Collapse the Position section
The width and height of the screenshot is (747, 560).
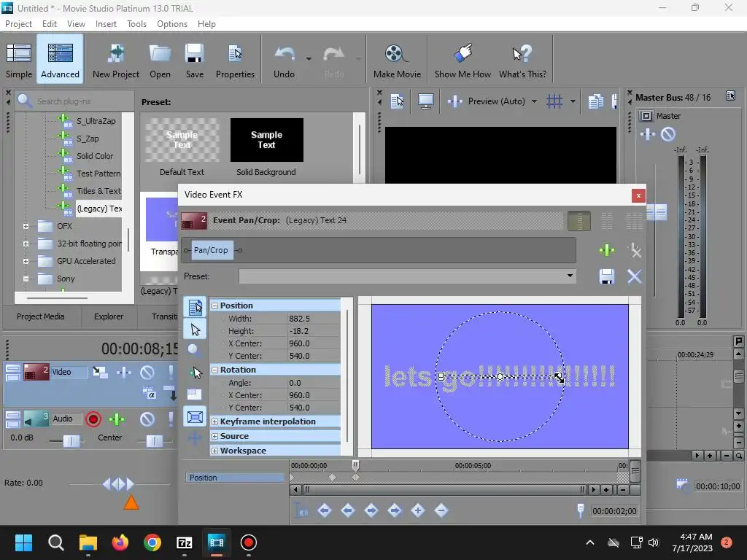click(x=215, y=306)
